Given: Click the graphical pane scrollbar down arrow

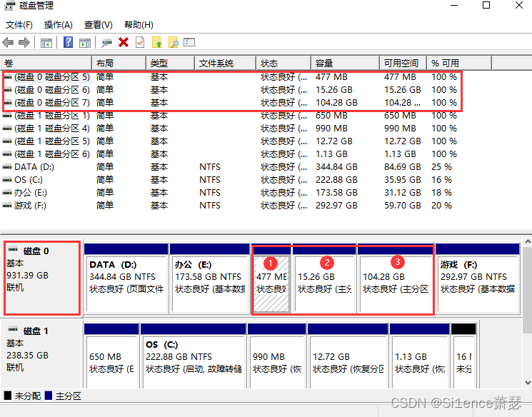Looking at the screenshot, I should tap(528, 383).
